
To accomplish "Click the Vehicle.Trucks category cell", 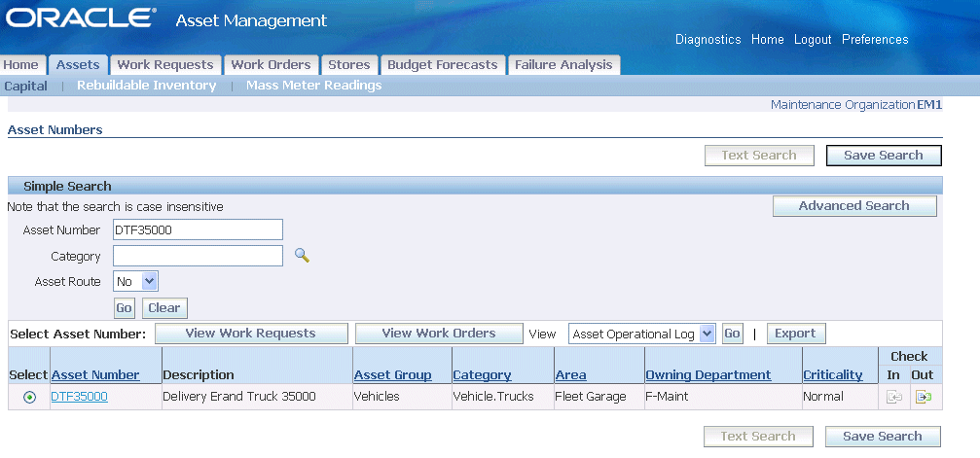I will 493,397.
